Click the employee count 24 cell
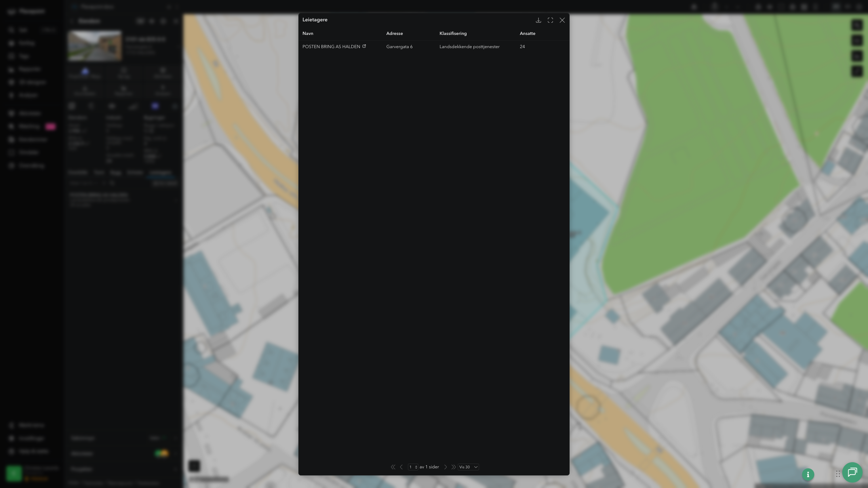Viewport: 868px width, 488px height. [x=522, y=47]
